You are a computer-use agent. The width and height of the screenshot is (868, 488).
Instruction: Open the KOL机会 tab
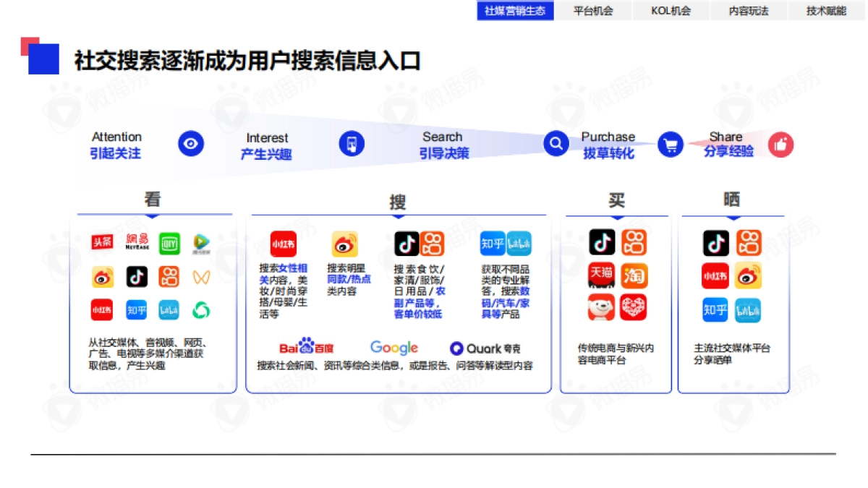(671, 11)
